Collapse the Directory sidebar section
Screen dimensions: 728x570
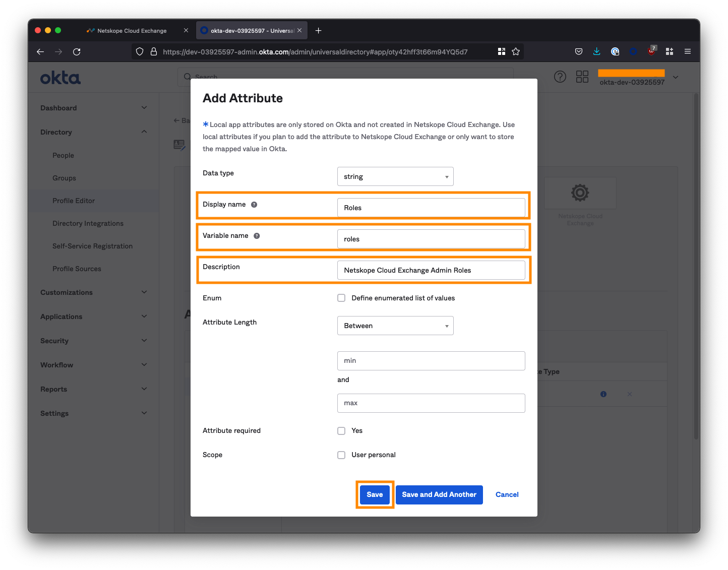pos(144,132)
